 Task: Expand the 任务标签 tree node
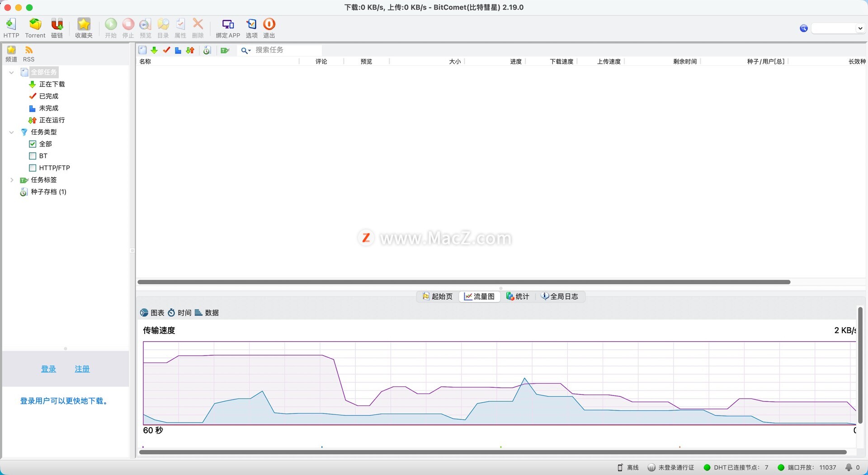point(12,180)
